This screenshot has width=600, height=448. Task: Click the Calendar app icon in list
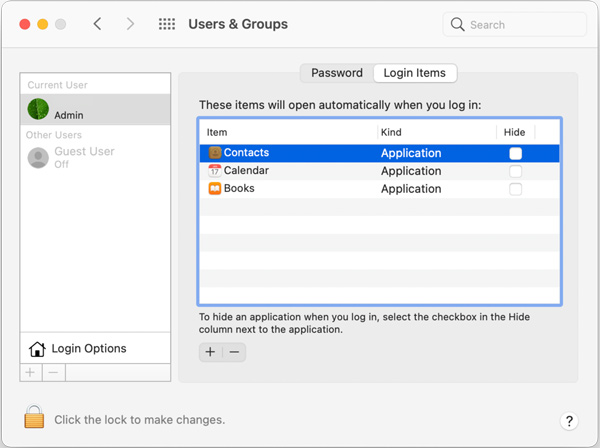point(215,171)
